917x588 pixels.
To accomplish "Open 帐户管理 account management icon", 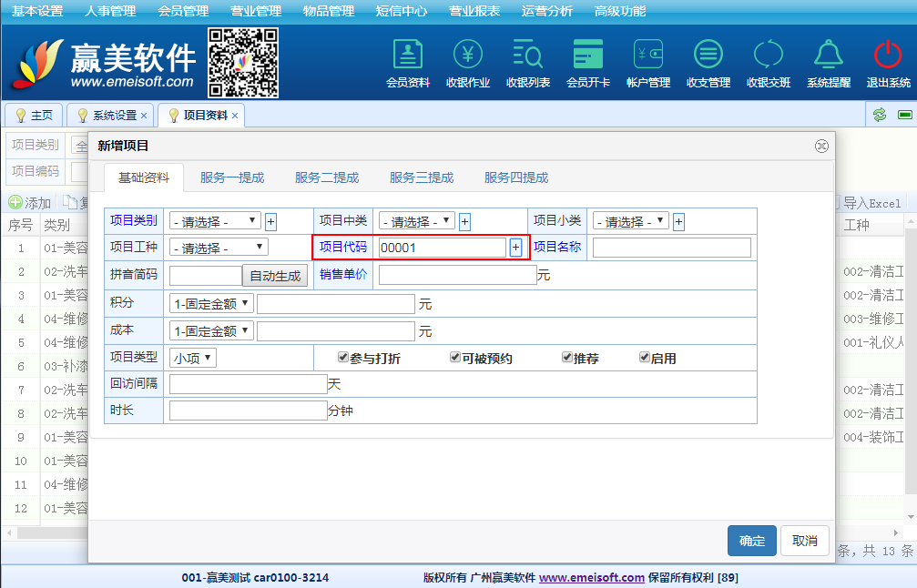I will pyautogui.click(x=648, y=55).
